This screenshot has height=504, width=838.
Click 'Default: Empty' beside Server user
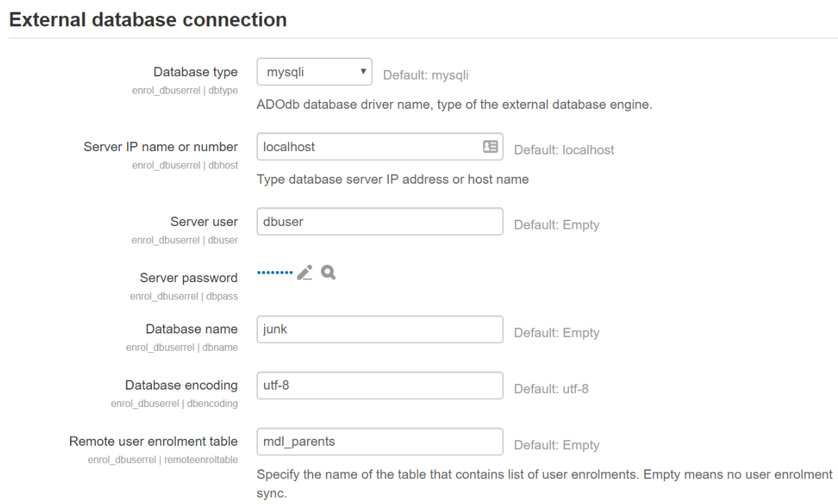(557, 225)
